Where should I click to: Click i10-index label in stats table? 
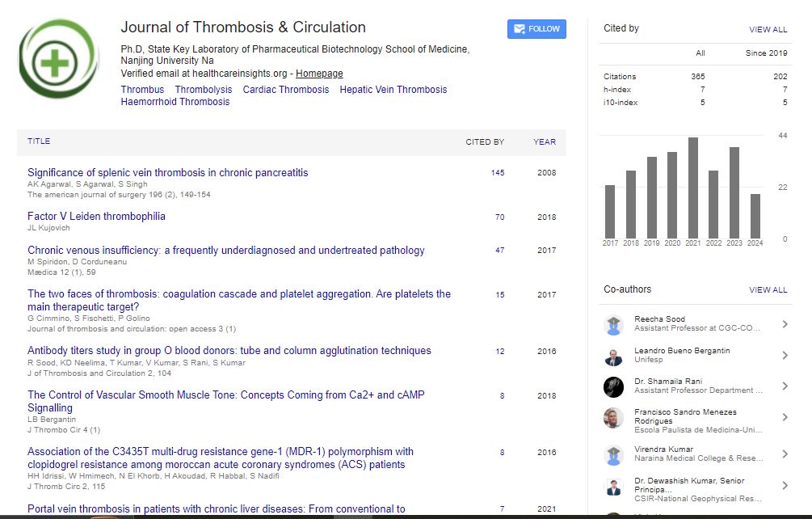click(621, 103)
